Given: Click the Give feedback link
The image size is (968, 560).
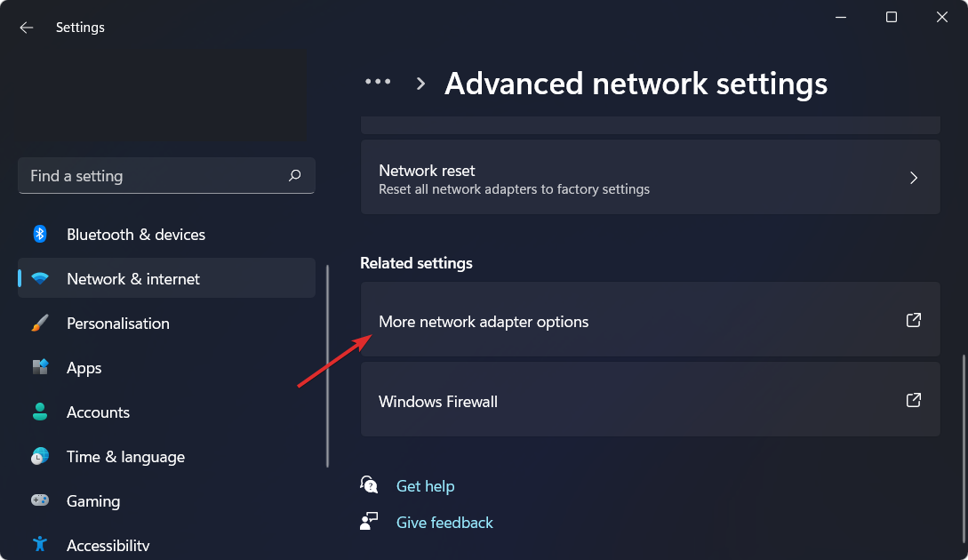Looking at the screenshot, I should point(444,523).
